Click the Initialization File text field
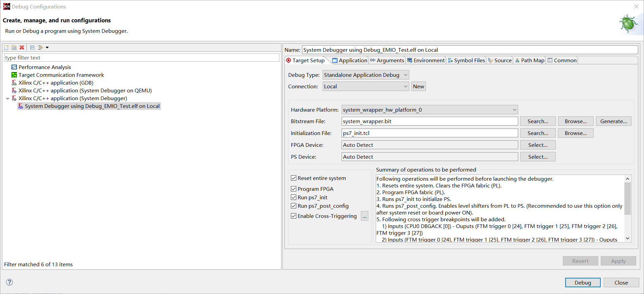 (x=430, y=133)
